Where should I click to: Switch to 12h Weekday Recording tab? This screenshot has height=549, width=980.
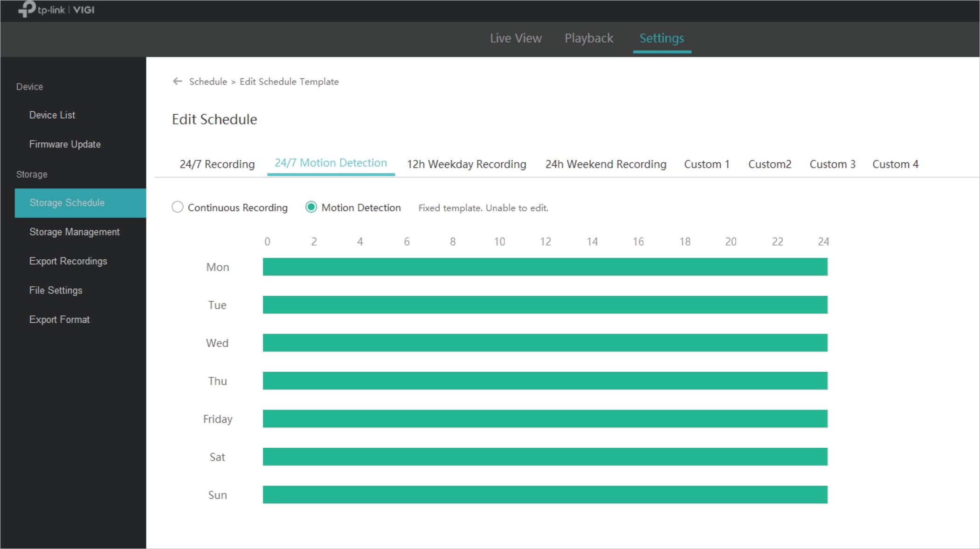(466, 164)
